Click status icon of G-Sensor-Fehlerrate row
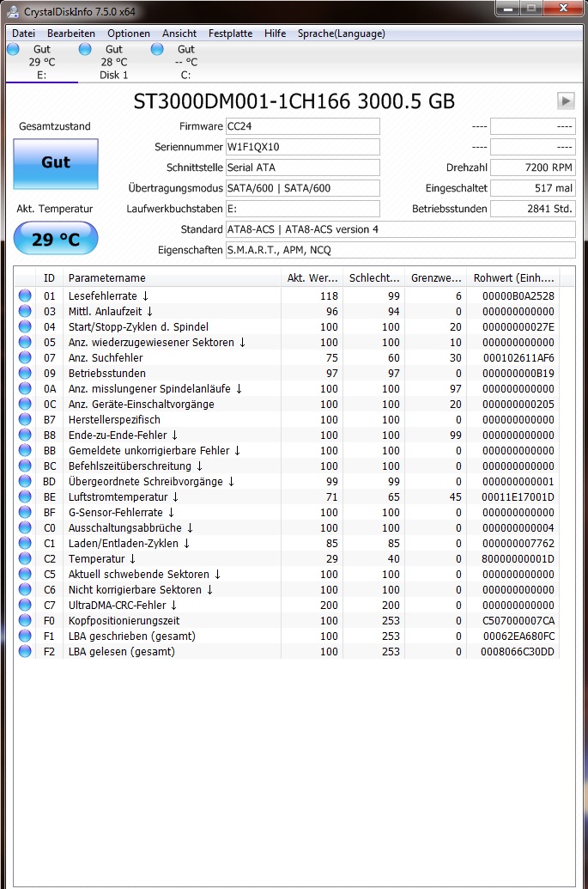The height and width of the screenshot is (889, 588). point(25,512)
